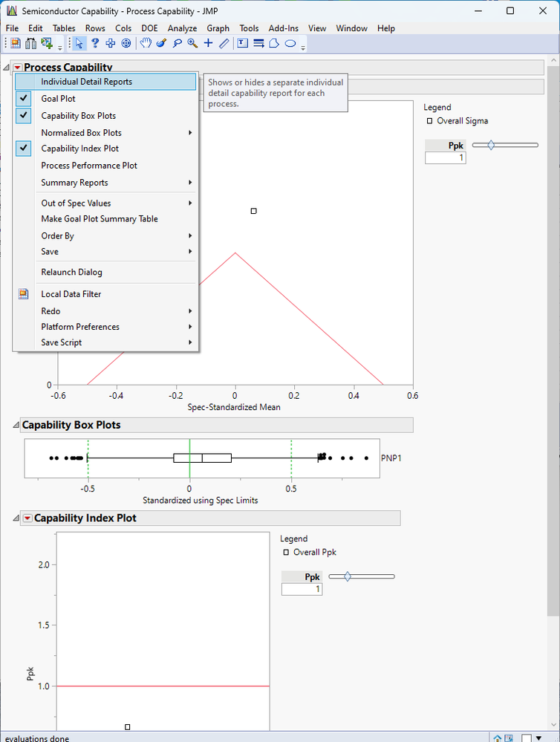Click Local Data Filter icon in menu

point(24,294)
